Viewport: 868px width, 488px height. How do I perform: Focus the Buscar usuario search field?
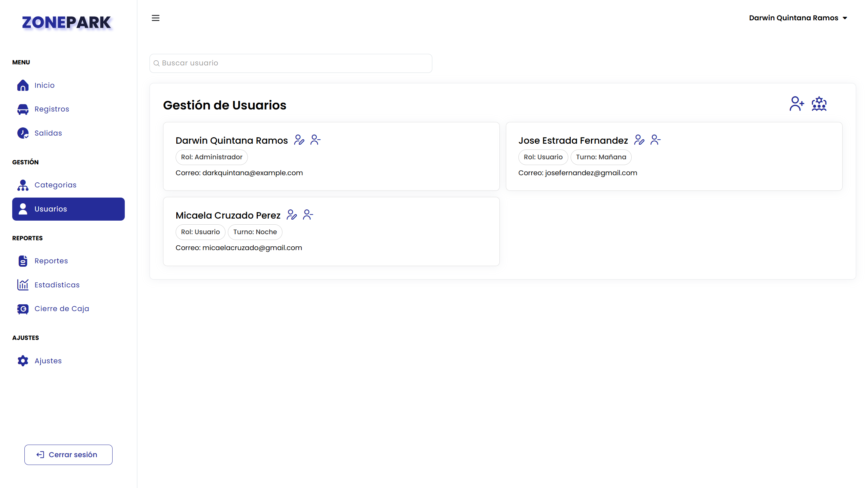[x=291, y=63]
